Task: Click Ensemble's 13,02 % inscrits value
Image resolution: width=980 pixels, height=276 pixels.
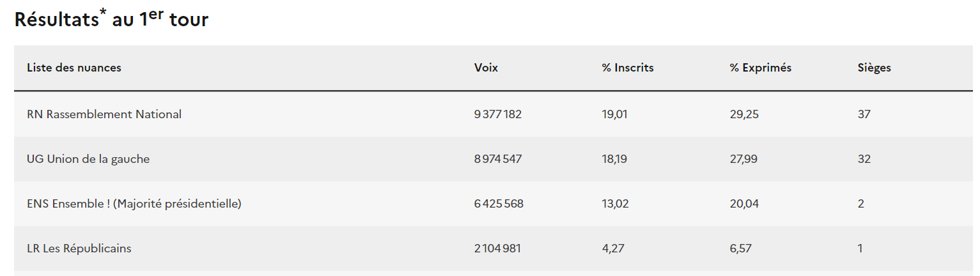Action: (x=615, y=204)
